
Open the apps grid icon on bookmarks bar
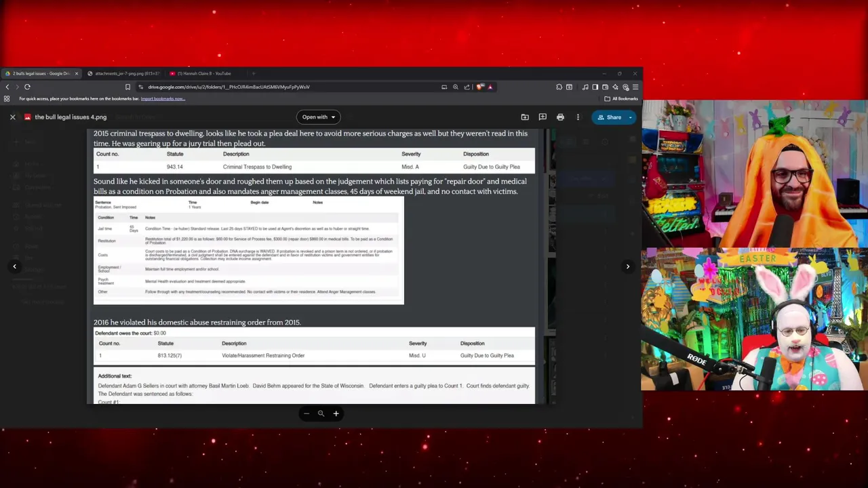(7, 99)
